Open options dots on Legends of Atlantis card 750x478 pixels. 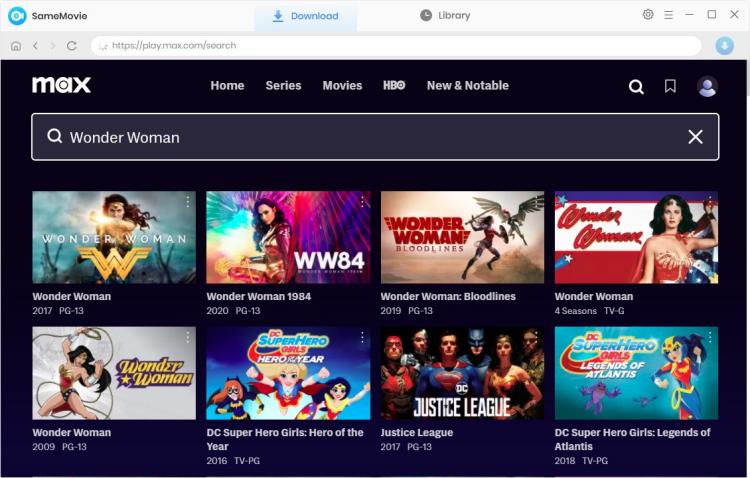click(x=710, y=337)
